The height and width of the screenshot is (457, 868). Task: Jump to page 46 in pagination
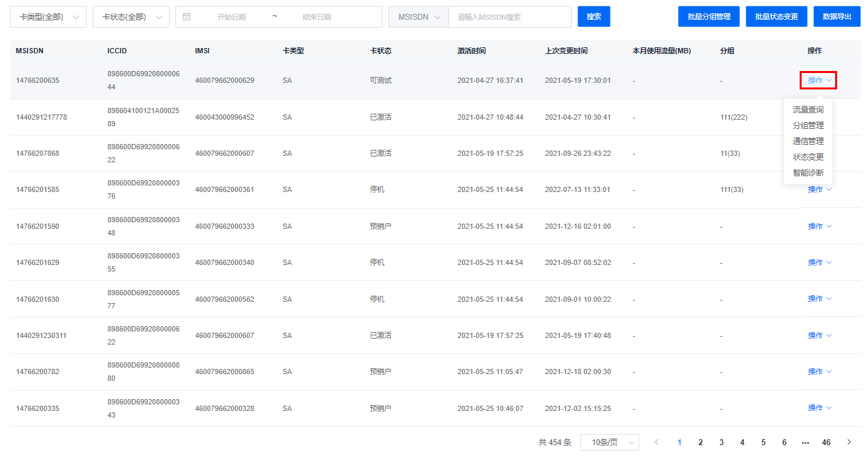(826, 443)
